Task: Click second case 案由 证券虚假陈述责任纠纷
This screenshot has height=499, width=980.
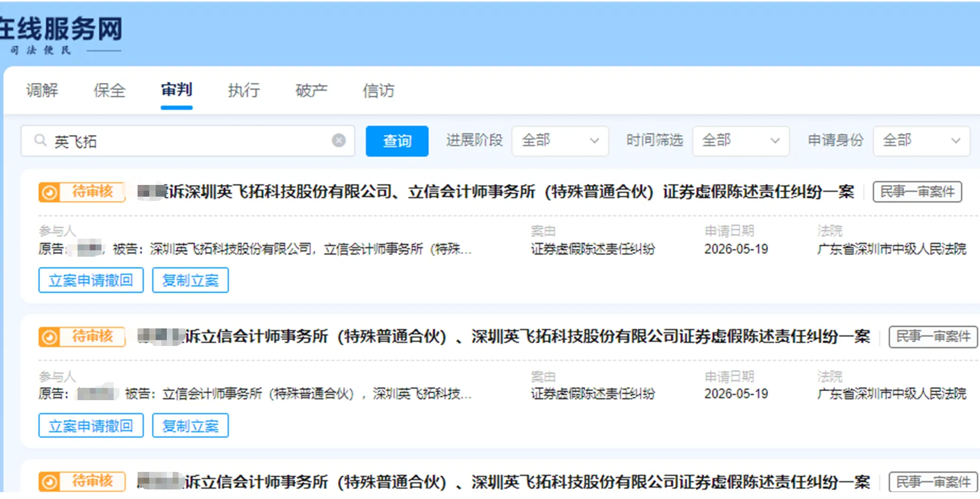Action: tap(593, 394)
